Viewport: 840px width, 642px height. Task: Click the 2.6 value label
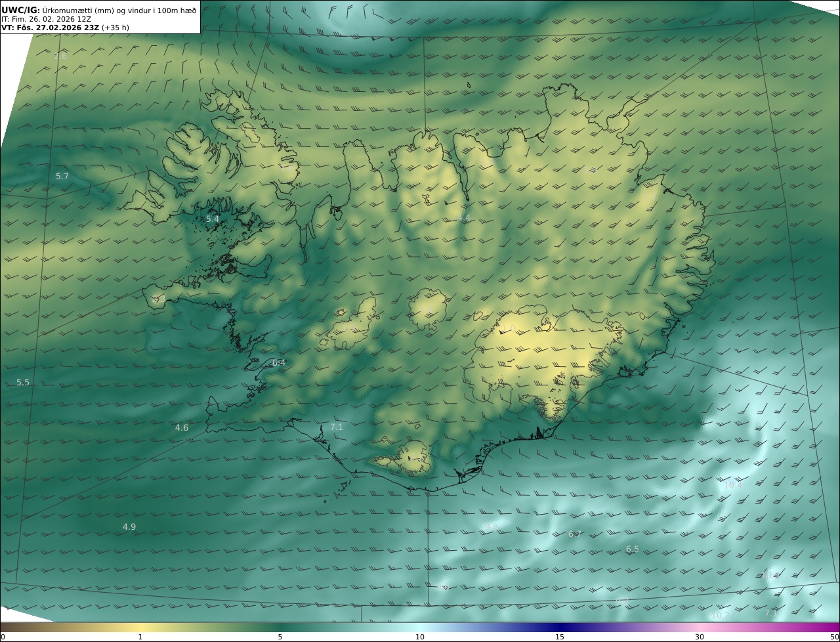(60, 56)
